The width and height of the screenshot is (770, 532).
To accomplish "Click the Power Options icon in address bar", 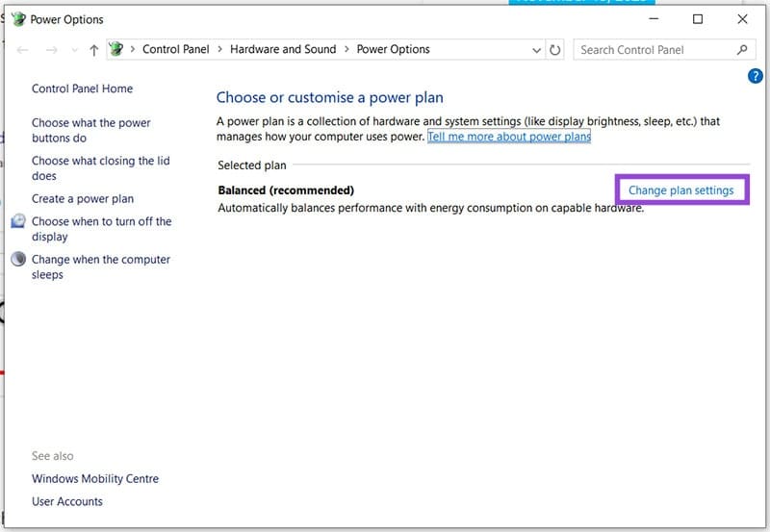I will pos(116,49).
